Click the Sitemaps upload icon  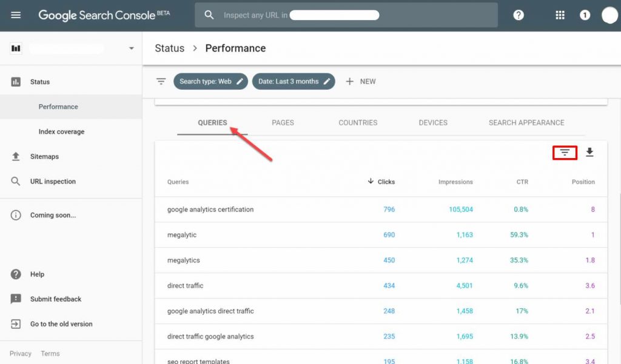point(16,156)
